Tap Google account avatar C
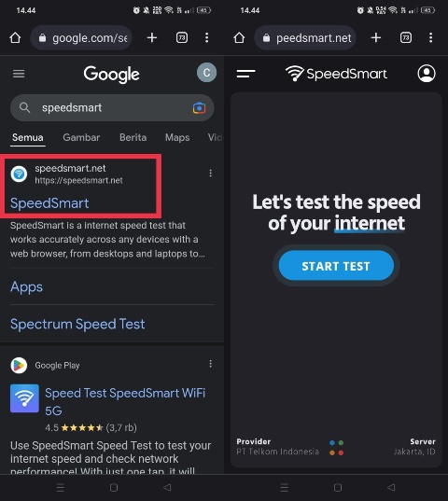 pyautogui.click(x=206, y=73)
